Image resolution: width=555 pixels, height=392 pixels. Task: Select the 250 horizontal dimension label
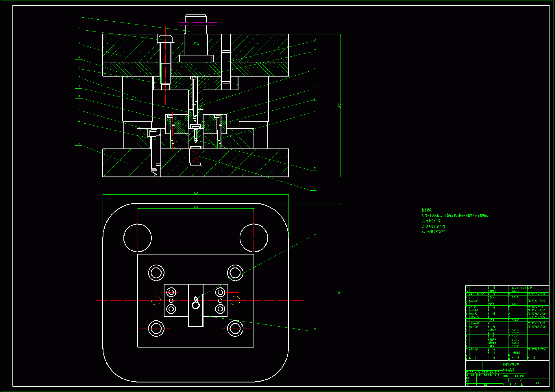196,207
